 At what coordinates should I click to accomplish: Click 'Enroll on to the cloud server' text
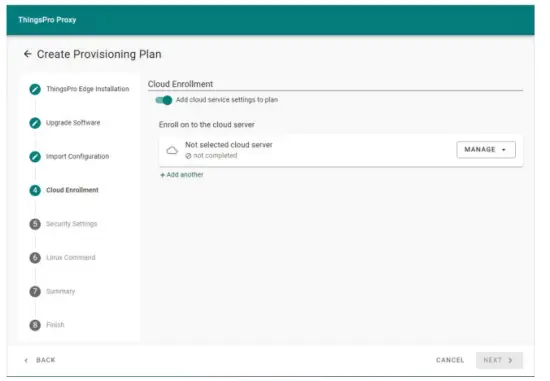coord(207,125)
